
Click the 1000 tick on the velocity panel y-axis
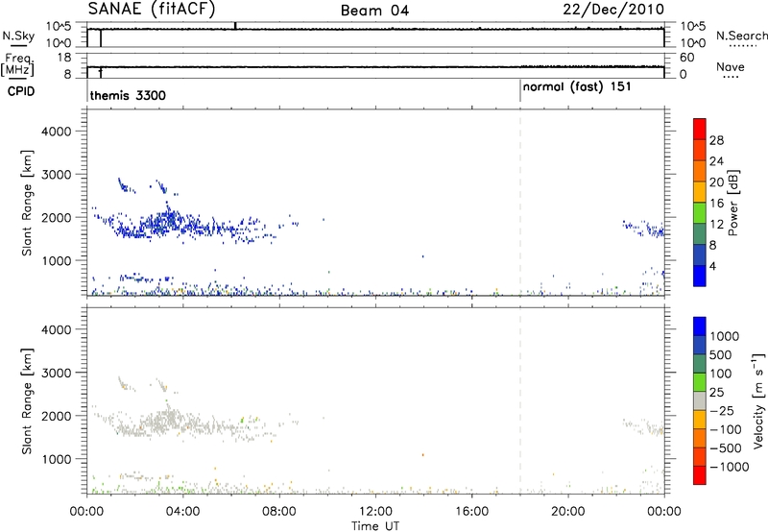[56, 459]
